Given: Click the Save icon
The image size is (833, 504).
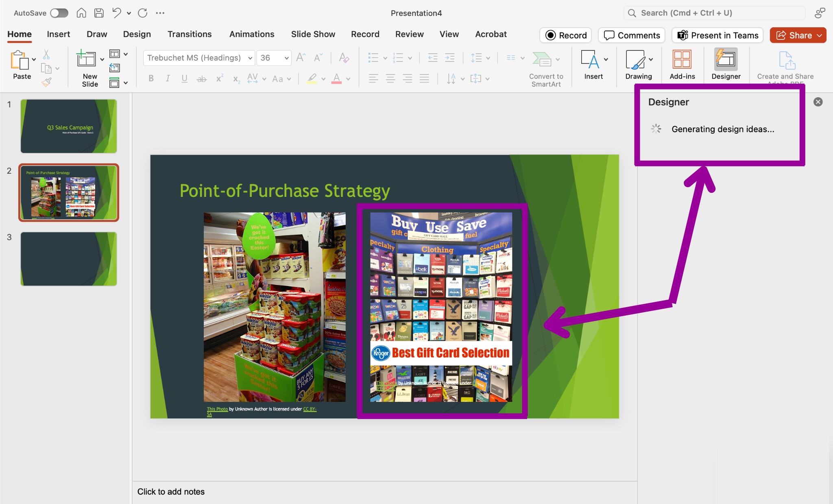Looking at the screenshot, I should (x=99, y=13).
